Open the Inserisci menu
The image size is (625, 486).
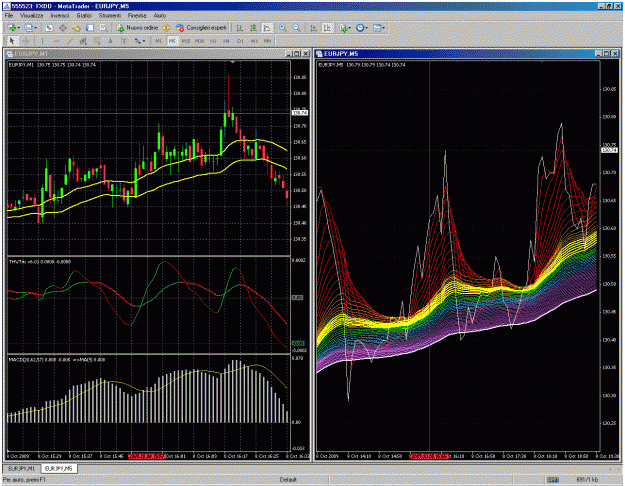coord(60,15)
